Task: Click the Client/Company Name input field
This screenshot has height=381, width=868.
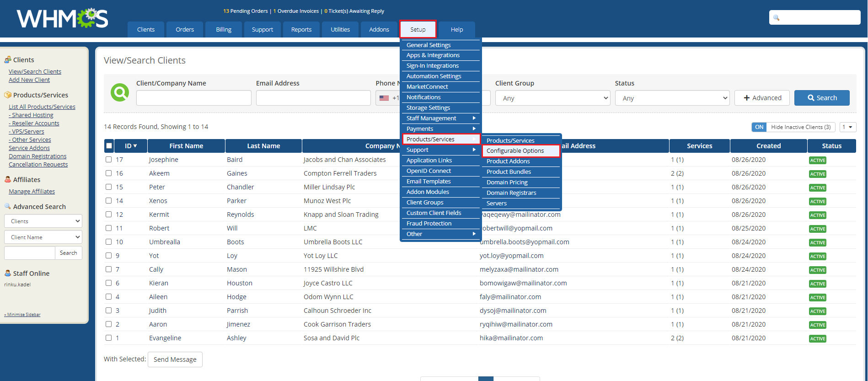Action: [x=194, y=98]
